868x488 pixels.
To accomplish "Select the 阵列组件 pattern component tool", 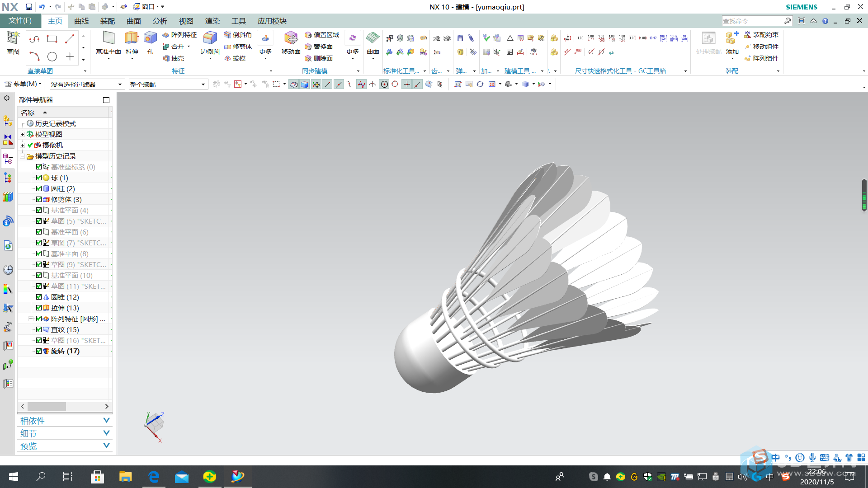I will pos(762,58).
